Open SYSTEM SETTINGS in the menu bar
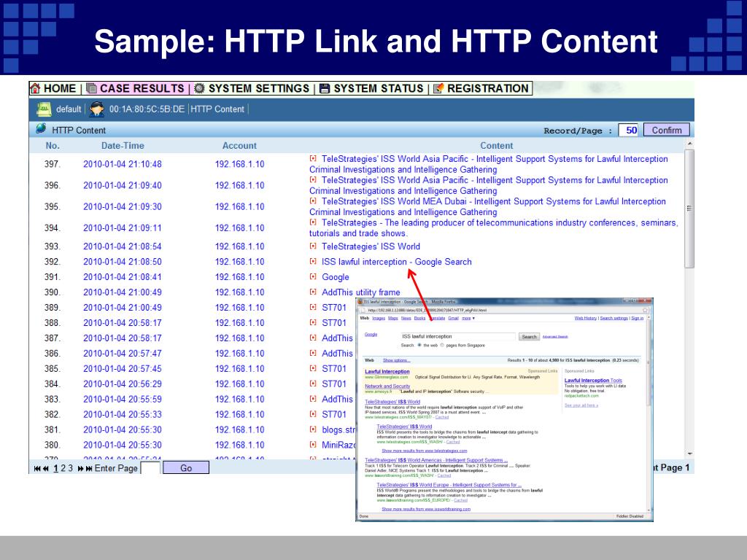 (x=259, y=88)
